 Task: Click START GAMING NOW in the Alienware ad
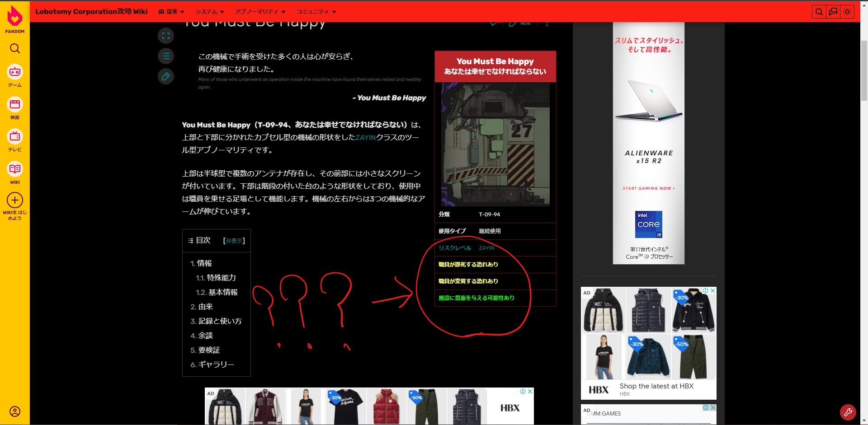tap(649, 188)
